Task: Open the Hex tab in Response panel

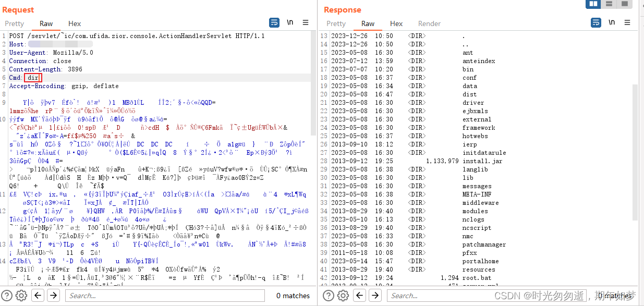Action: click(x=396, y=23)
